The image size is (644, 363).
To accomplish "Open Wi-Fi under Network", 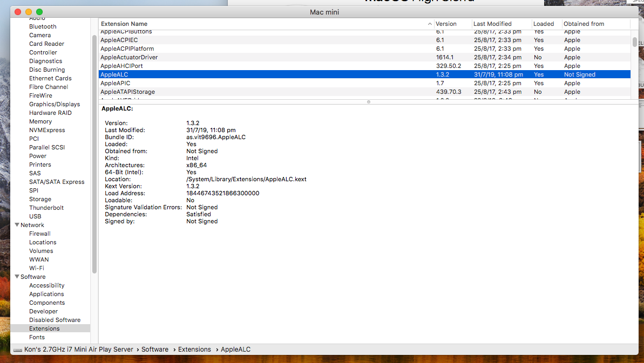I will coord(37,268).
